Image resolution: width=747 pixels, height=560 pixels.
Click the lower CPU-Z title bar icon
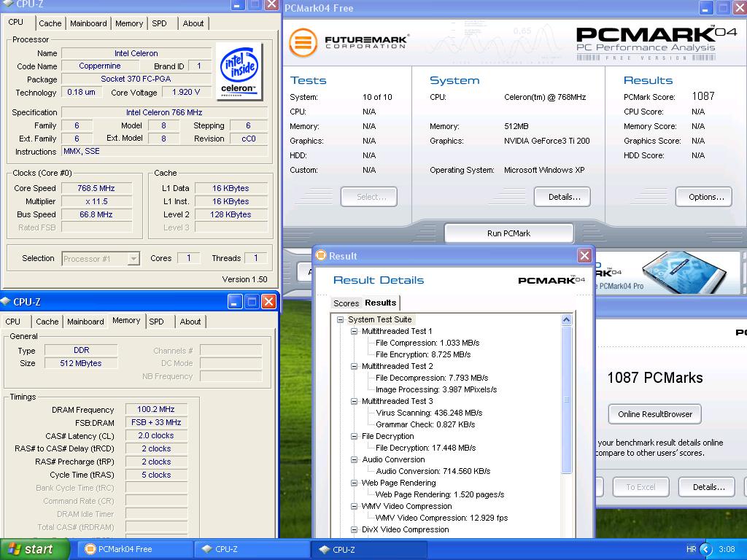[x=5, y=301]
